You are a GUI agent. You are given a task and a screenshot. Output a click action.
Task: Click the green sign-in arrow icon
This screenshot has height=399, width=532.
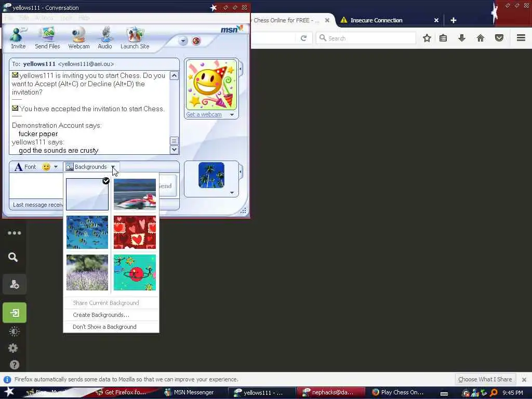[x=14, y=312]
